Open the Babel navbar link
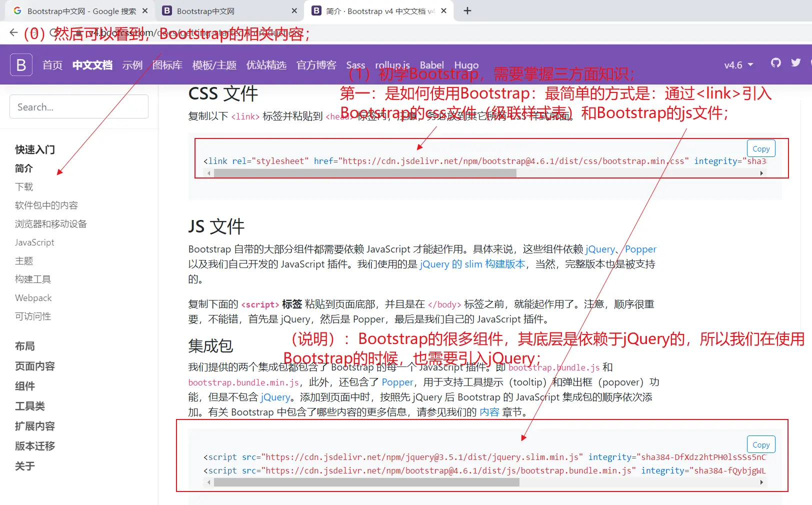 432,65
